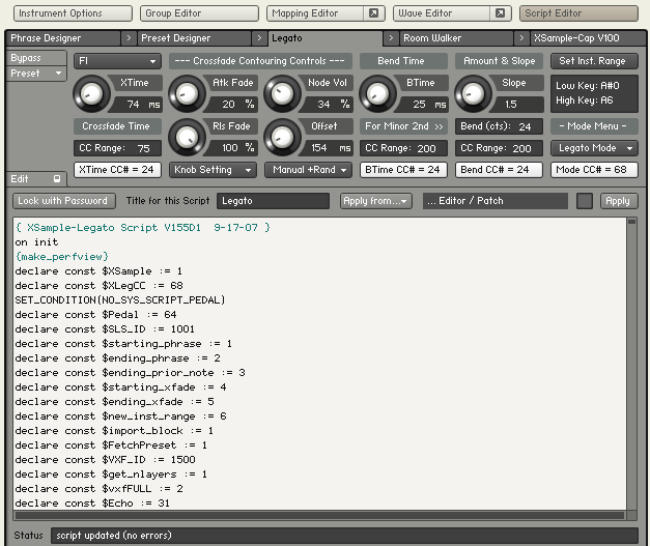Click the Node Vol knob
This screenshot has width=650, height=546.
(282, 94)
